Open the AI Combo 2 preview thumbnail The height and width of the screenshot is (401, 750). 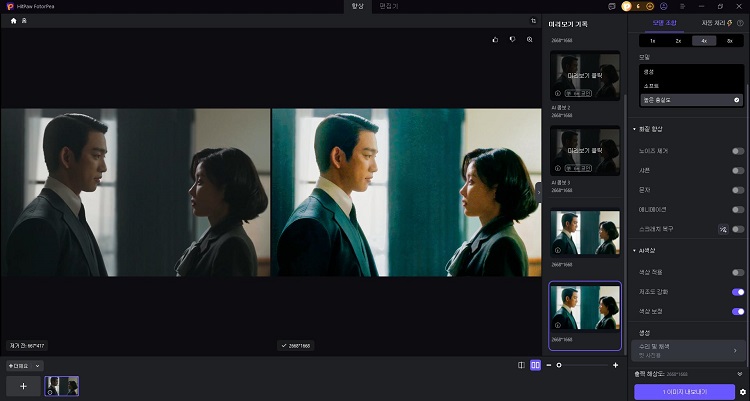point(585,76)
